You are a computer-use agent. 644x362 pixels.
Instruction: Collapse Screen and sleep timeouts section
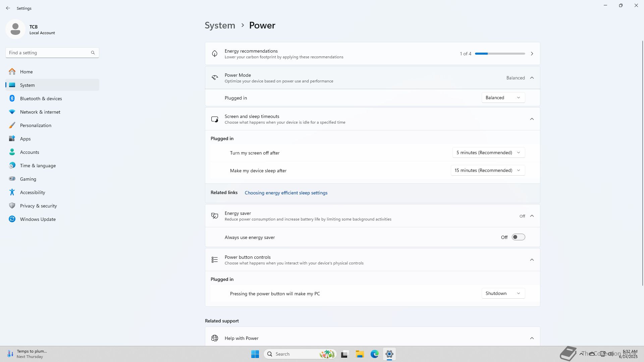click(532, 119)
